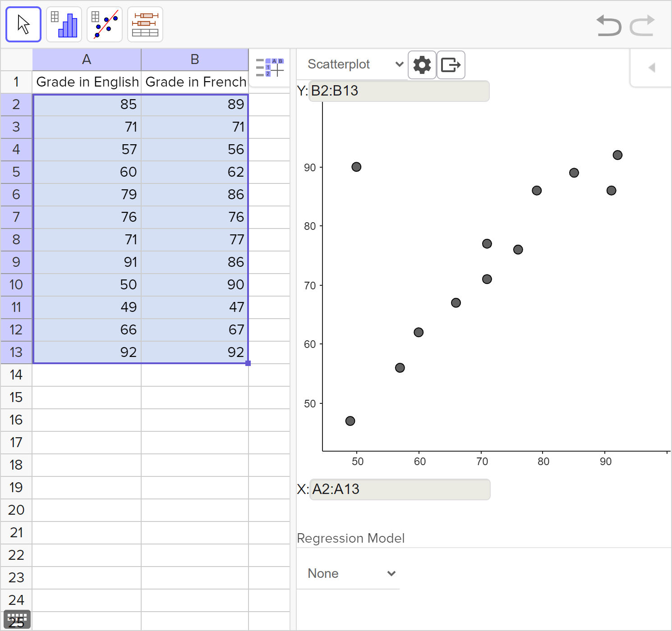Open Multiple Variable Analysis boxplot tool
The height and width of the screenshot is (631, 672).
point(145,24)
